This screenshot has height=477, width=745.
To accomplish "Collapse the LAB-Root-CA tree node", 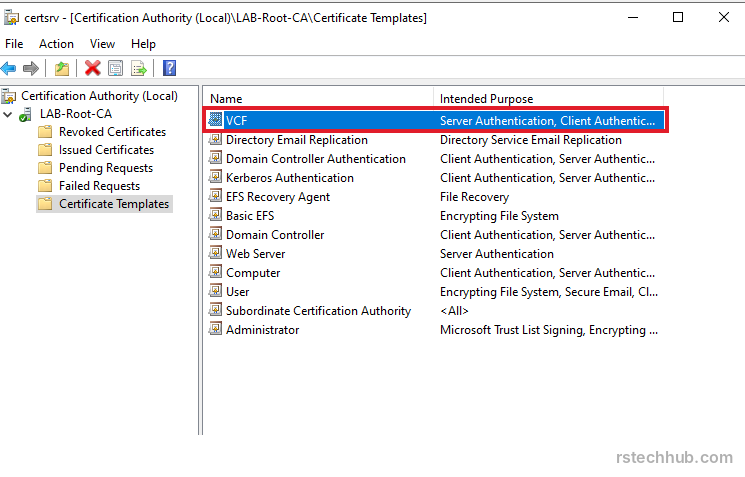I will [x=7, y=114].
